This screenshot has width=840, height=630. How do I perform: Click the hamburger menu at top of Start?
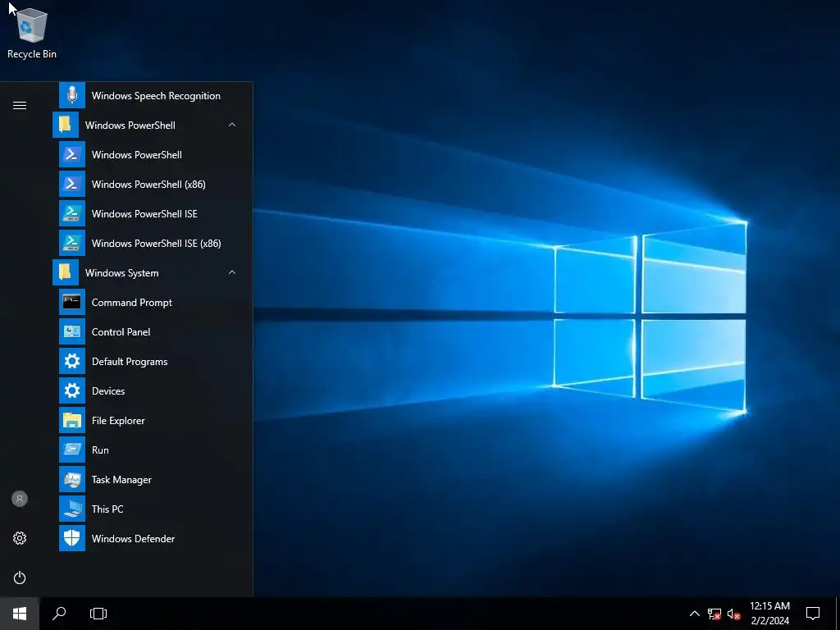20,105
